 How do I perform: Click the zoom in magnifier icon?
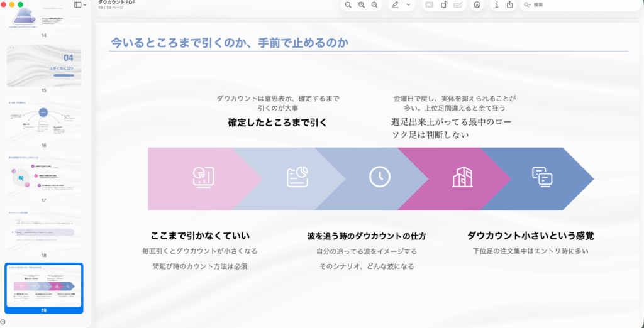375,5
